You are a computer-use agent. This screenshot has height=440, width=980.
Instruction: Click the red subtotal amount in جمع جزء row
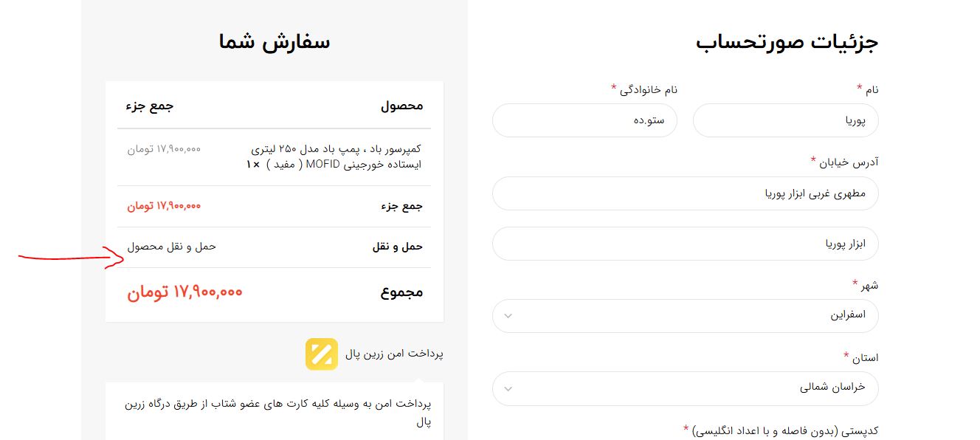163,206
